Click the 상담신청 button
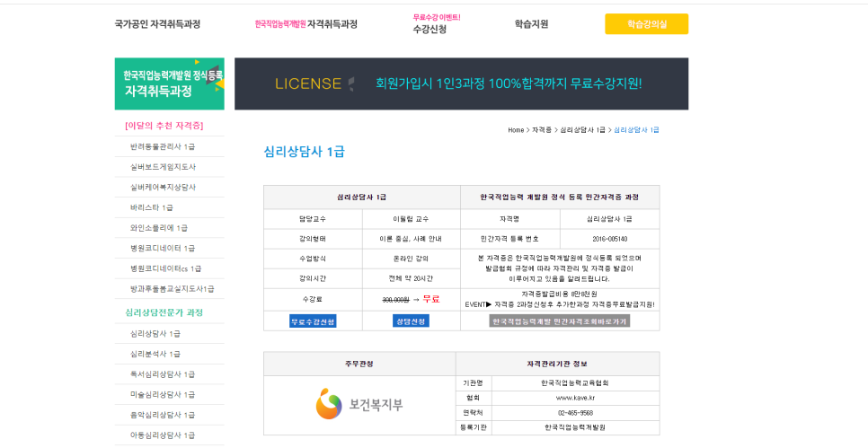 coord(411,321)
